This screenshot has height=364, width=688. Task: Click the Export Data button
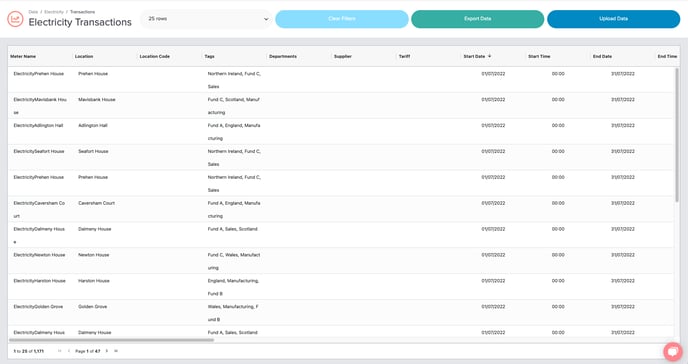[477, 19]
